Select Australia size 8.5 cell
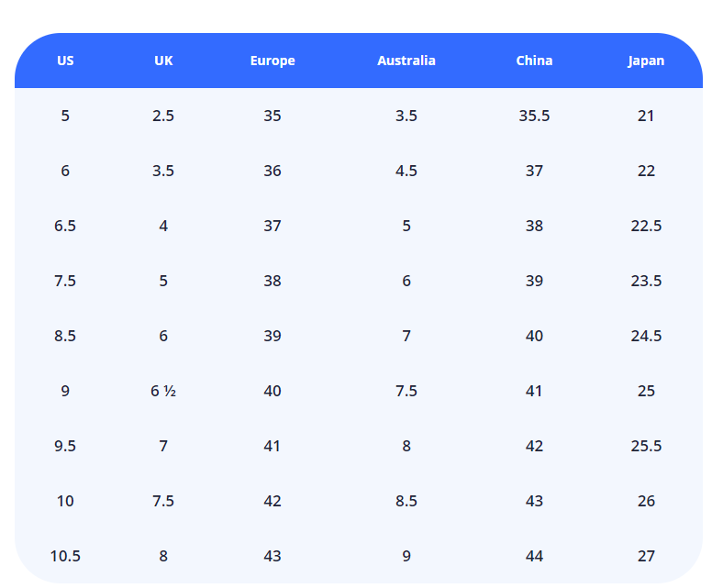The height and width of the screenshot is (588, 712). pyautogui.click(x=406, y=501)
